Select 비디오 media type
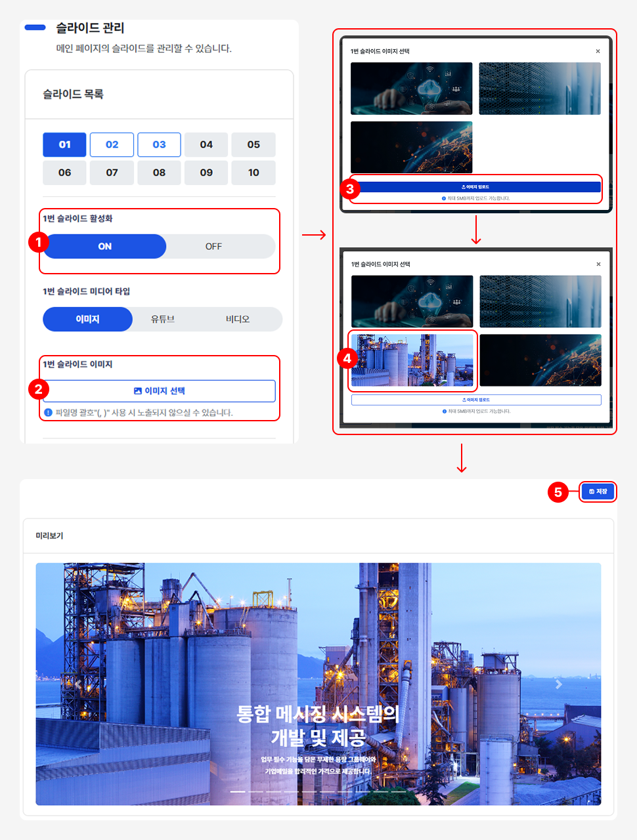 pos(238,320)
